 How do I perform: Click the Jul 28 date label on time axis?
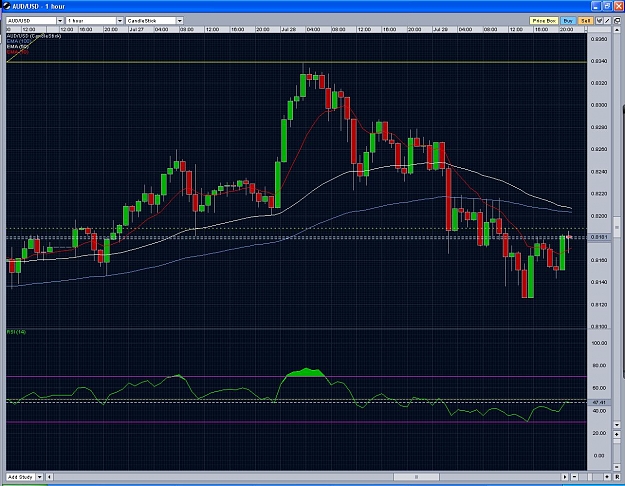[x=289, y=30]
